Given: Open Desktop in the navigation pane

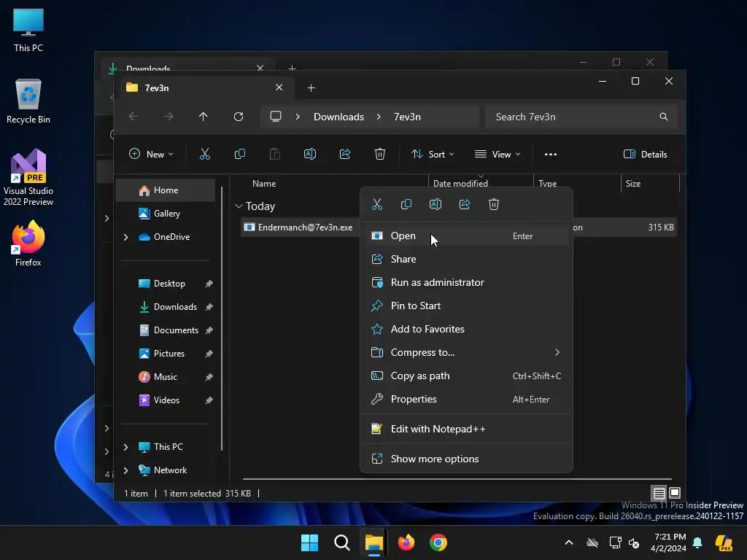Looking at the screenshot, I should [x=166, y=284].
